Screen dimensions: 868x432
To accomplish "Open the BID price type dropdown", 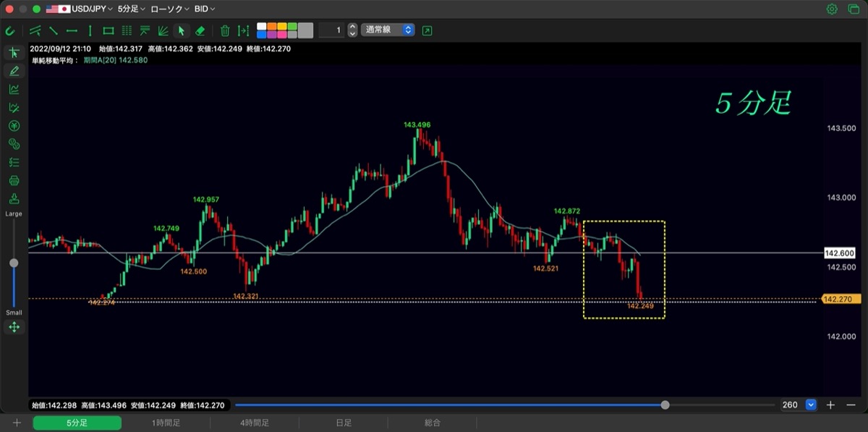I will point(205,9).
